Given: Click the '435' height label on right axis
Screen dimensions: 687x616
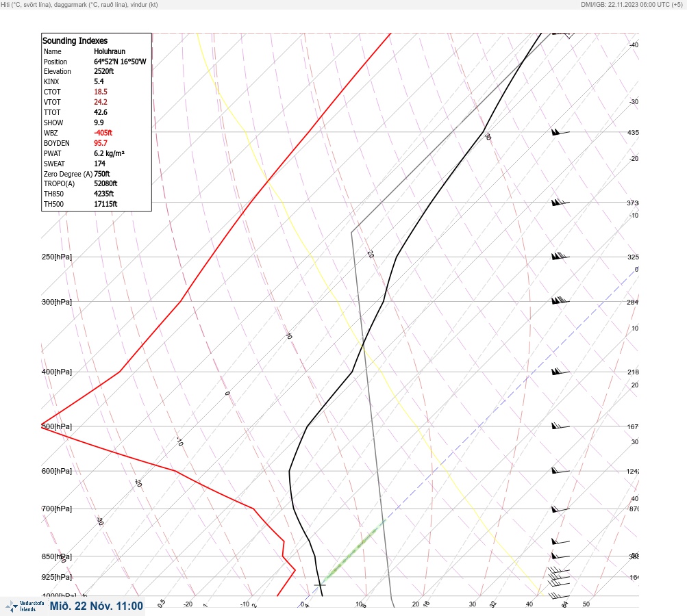Looking at the screenshot, I should point(633,132).
